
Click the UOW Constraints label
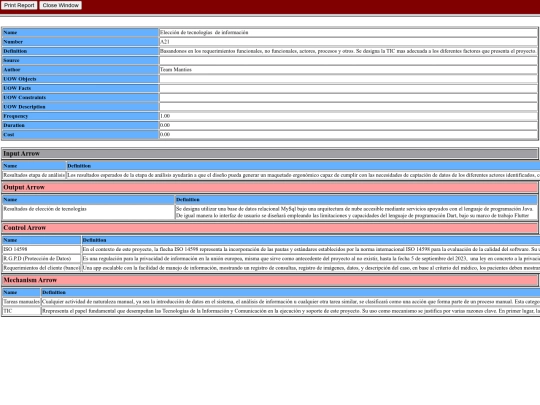tap(80, 97)
